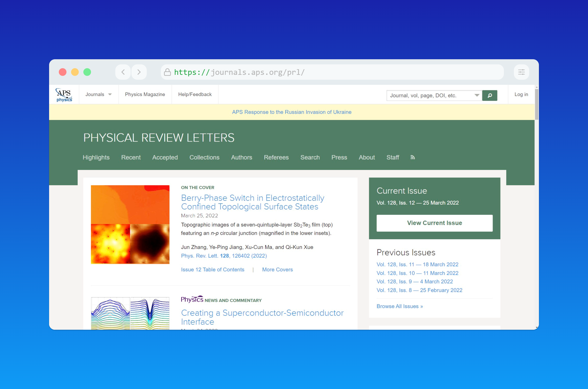Open APS Response to Ukraine invasion link
The width and height of the screenshot is (588, 389).
[291, 112]
